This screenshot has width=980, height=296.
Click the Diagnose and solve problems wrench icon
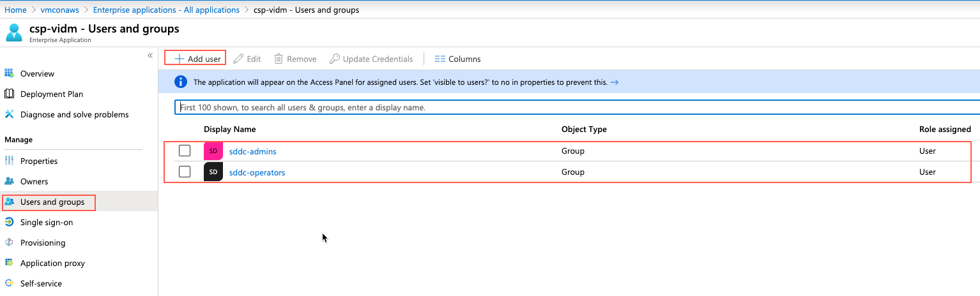(9, 114)
